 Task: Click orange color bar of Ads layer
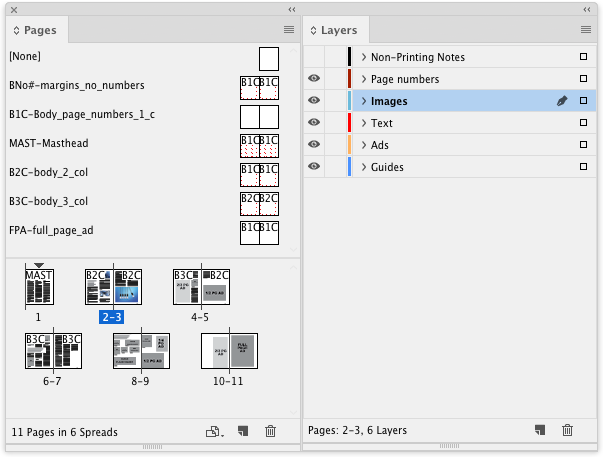349,145
